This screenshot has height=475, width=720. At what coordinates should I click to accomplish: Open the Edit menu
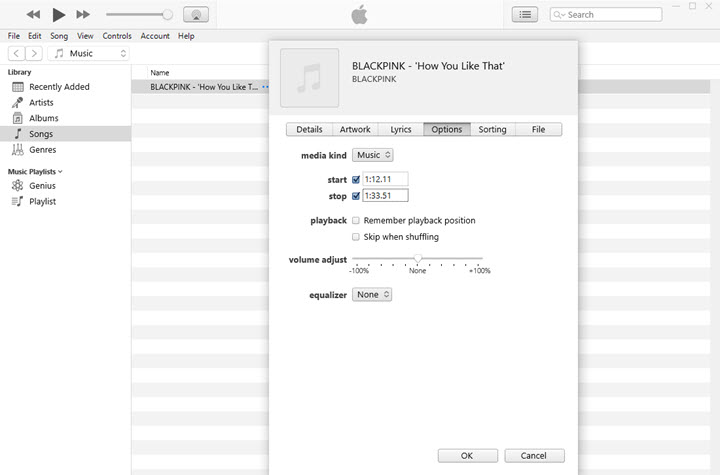point(34,36)
